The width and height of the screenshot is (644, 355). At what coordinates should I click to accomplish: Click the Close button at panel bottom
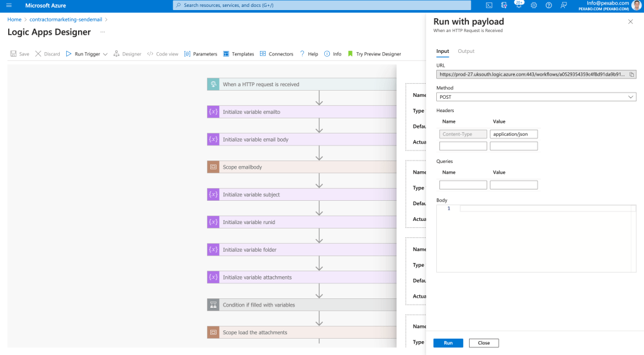pyautogui.click(x=484, y=342)
